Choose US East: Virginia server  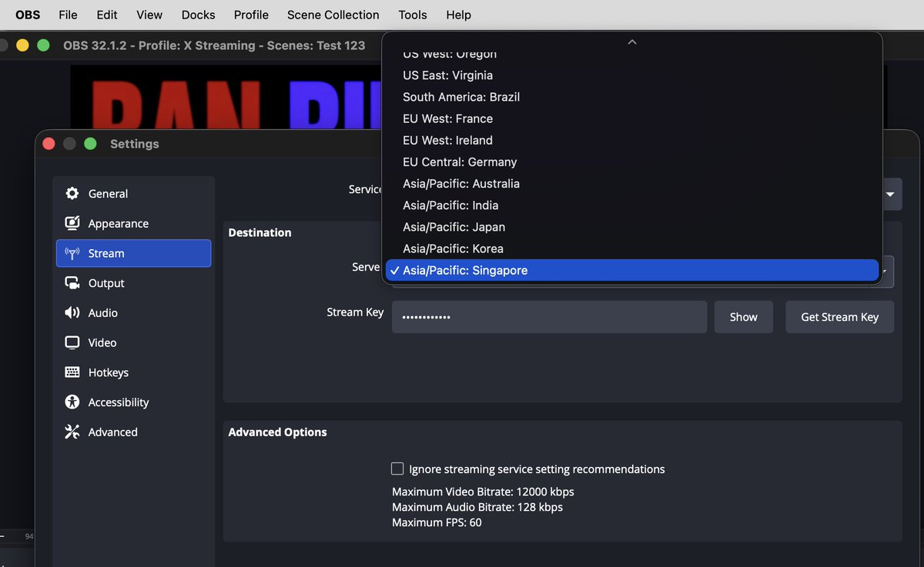632,75
